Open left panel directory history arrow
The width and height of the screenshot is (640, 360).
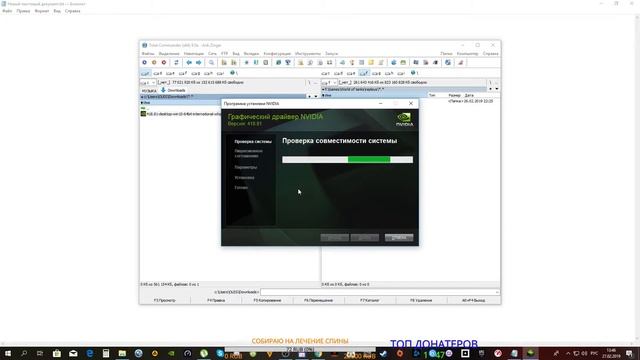316,97
